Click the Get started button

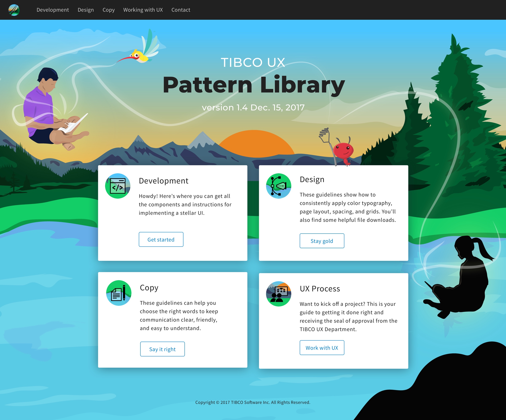coord(161,239)
